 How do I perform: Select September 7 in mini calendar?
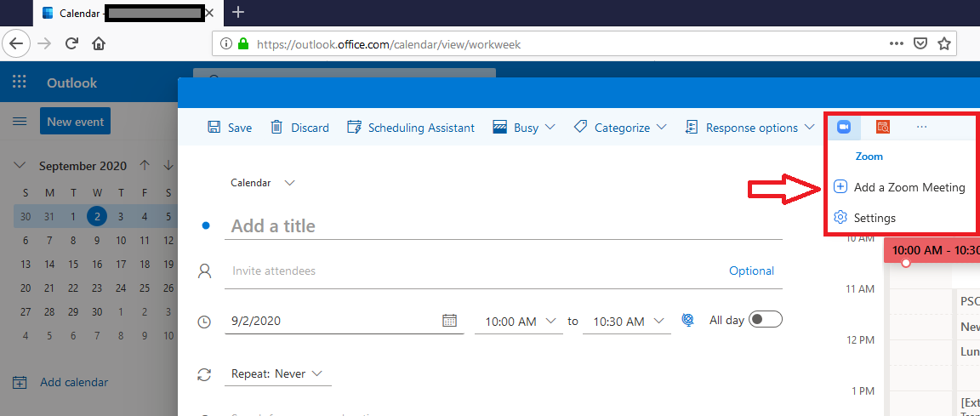click(49, 241)
